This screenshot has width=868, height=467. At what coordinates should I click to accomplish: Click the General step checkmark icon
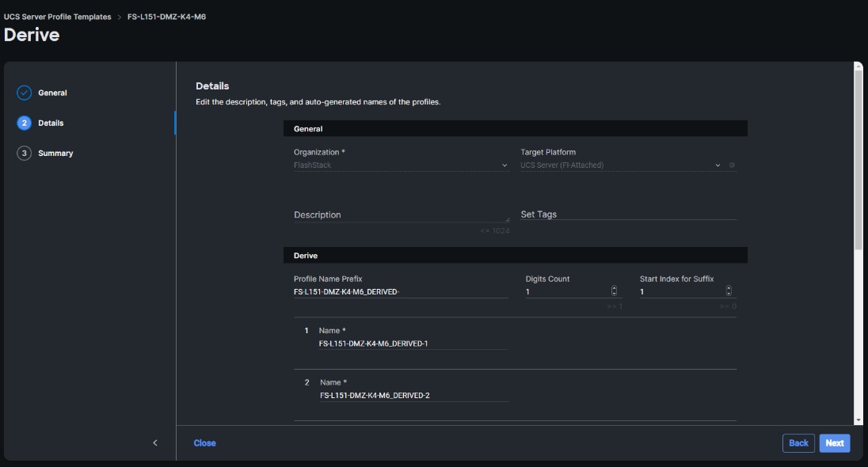(x=25, y=93)
